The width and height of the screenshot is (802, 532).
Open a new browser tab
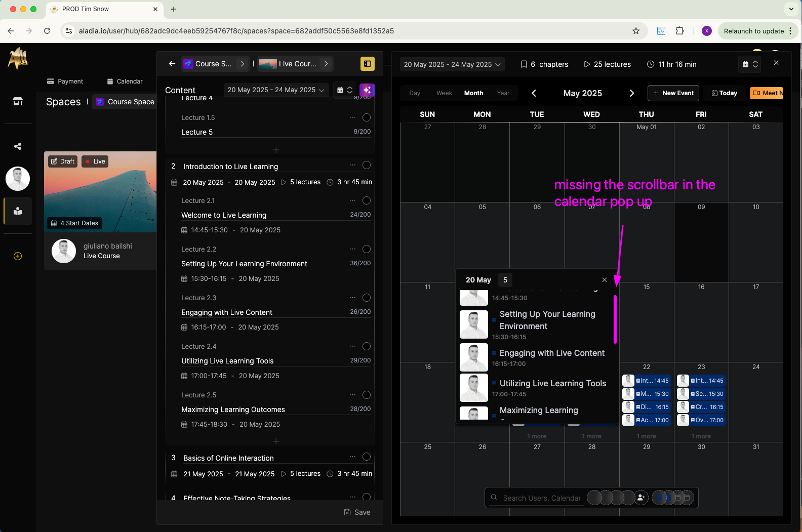[174, 9]
